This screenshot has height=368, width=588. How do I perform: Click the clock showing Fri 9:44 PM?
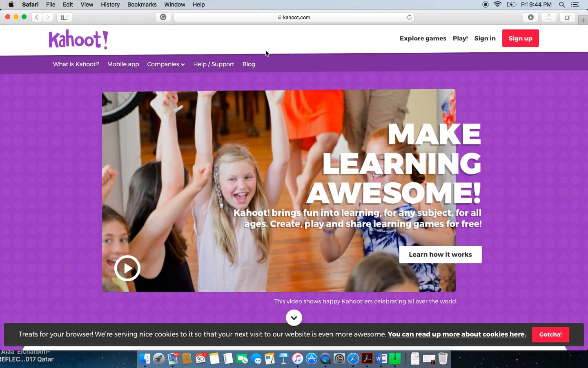(x=536, y=4)
